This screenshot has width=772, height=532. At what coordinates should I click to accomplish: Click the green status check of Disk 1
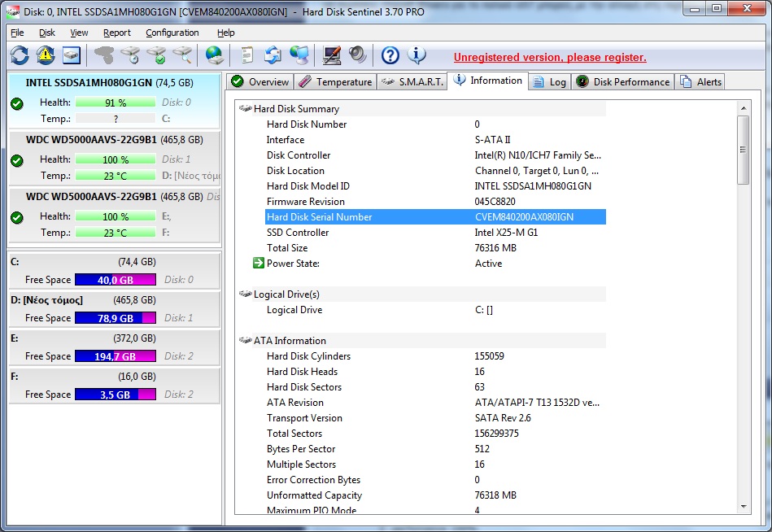17,160
